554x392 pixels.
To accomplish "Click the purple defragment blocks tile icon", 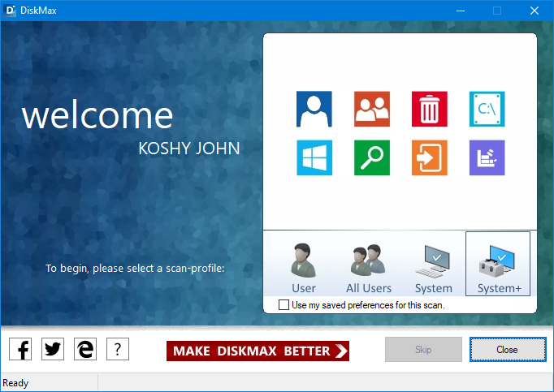I will click(487, 157).
